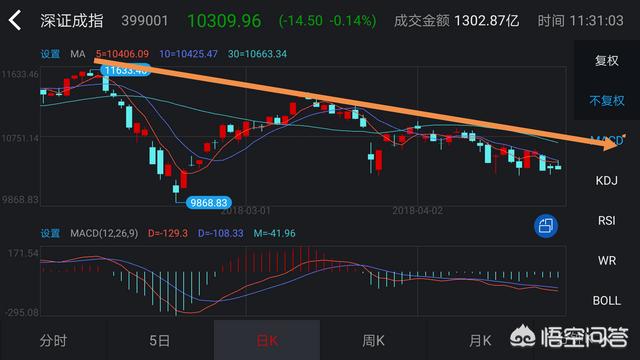Select 复权 price adjustment option
The height and width of the screenshot is (360, 640).
[x=607, y=61]
